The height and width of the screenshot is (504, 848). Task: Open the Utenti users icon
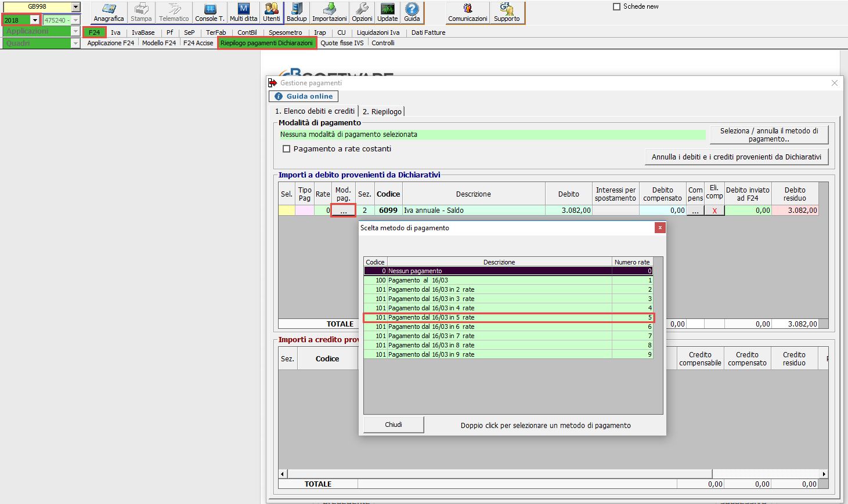[271, 12]
